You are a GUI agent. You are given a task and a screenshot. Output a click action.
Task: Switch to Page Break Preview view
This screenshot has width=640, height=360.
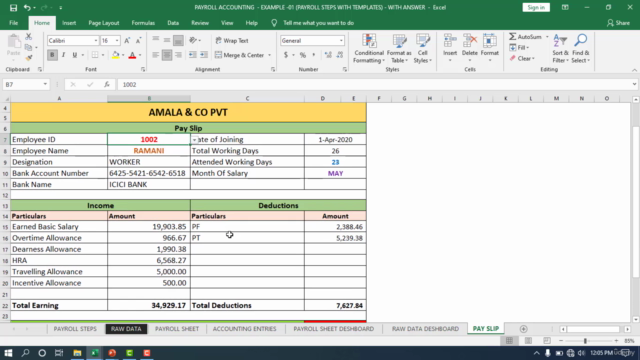pos(547,340)
